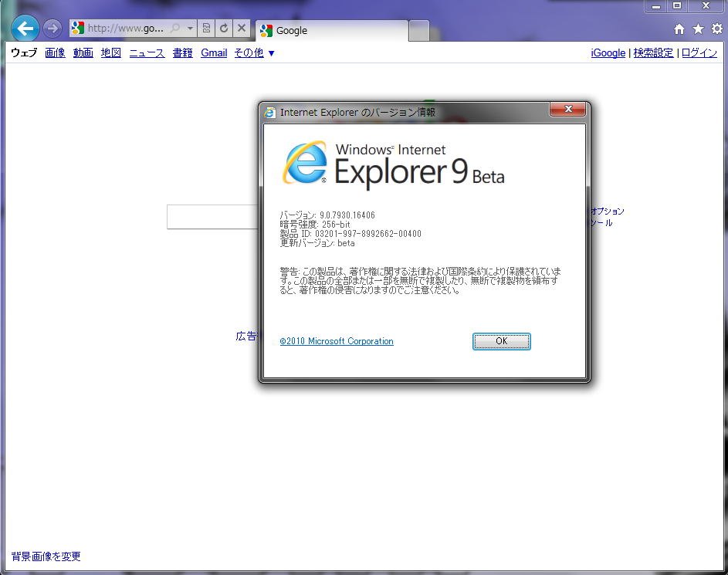Open the ©2010 Microsoft Corporation link
Image resolution: width=728 pixels, height=575 pixels.
click(x=337, y=341)
